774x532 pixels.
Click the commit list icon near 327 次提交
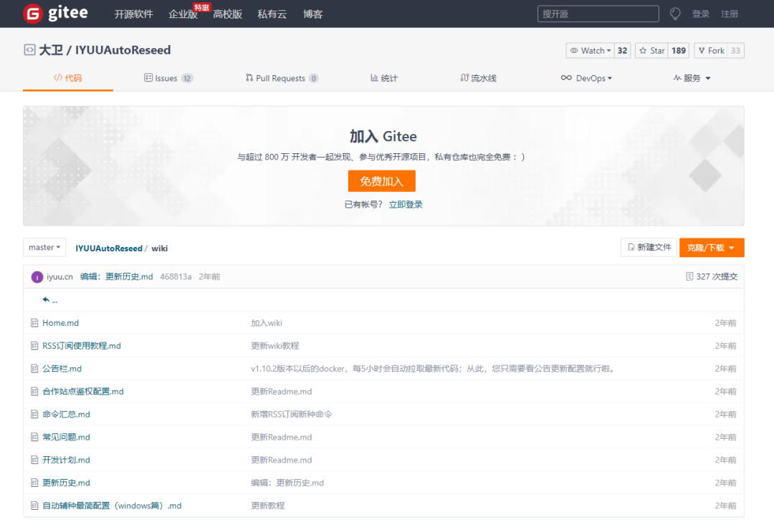(x=689, y=276)
